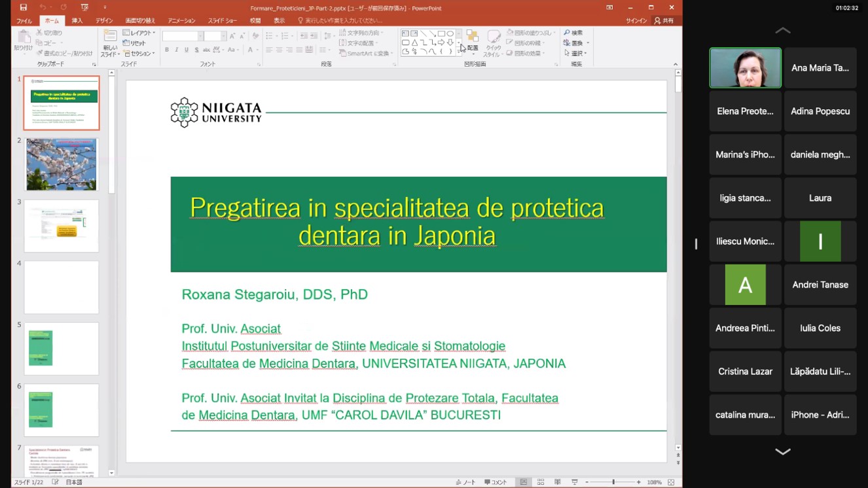Click the Share (共有) button

664,21
